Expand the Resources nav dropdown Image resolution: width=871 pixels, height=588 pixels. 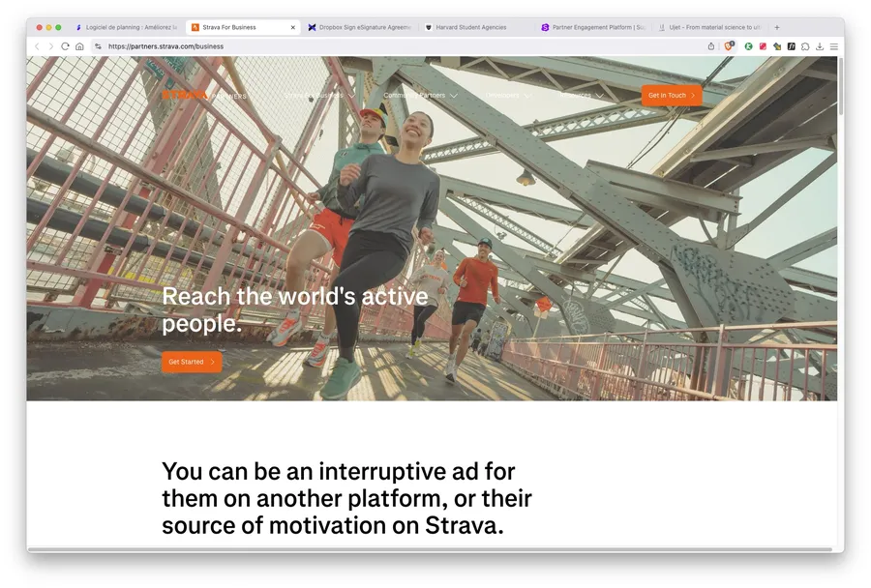(x=581, y=96)
